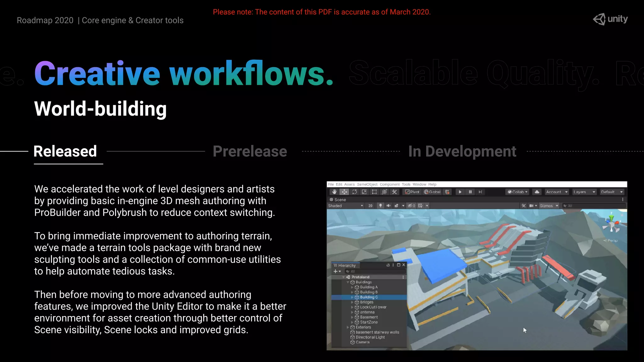This screenshot has height=362, width=644.
Task: Click the Pause button
Action: pos(470,192)
